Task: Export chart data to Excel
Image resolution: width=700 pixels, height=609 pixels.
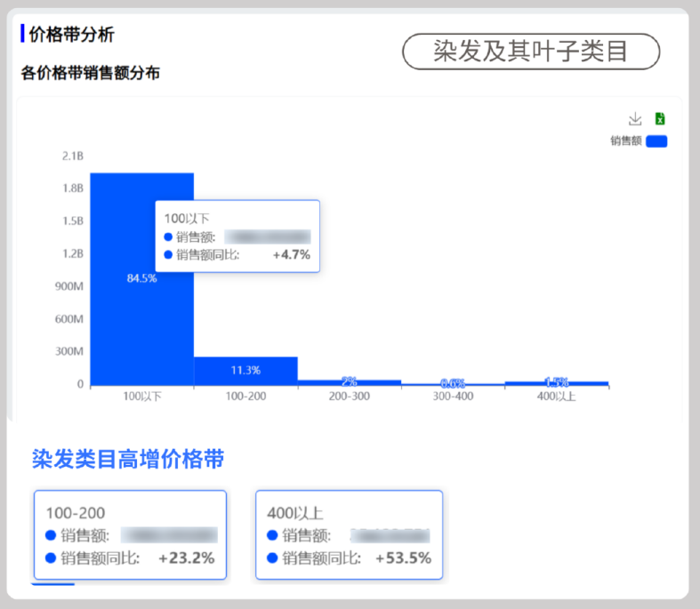Action: coord(660,119)
